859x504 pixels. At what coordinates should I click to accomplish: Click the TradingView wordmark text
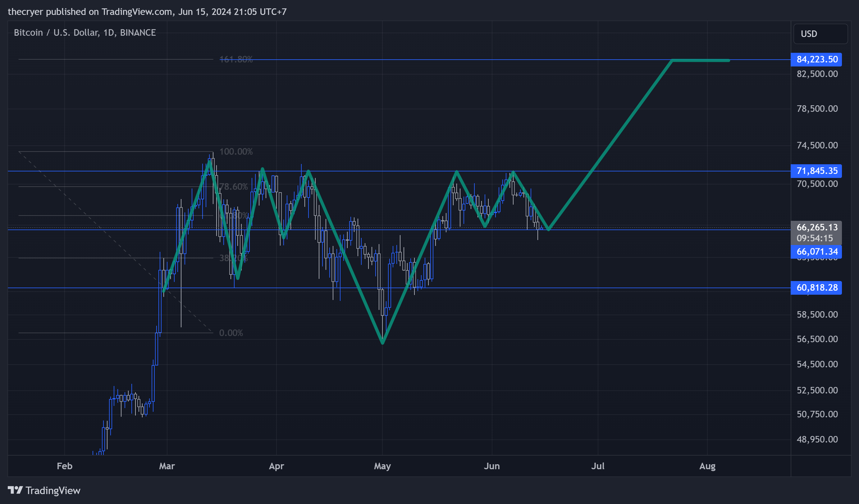pos(53,491)
